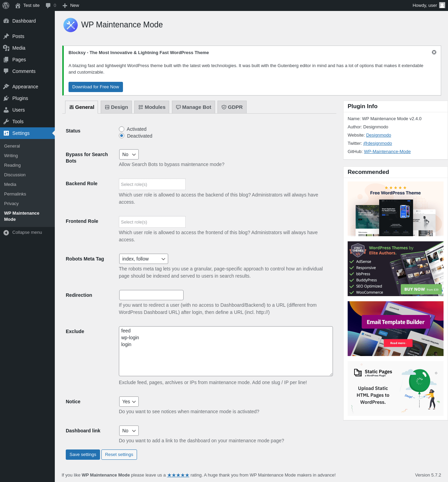The height and width of the screenshot is (482, 448).
Task: Open the Notice dropdown
Action: pos(129,402)
